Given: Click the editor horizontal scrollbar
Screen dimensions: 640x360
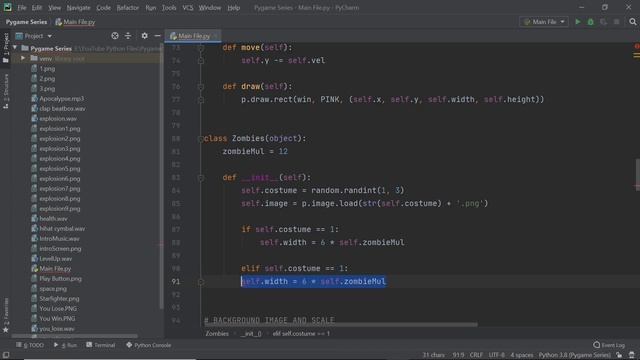Looking at the screenshot, I should (x=341, y=325).
